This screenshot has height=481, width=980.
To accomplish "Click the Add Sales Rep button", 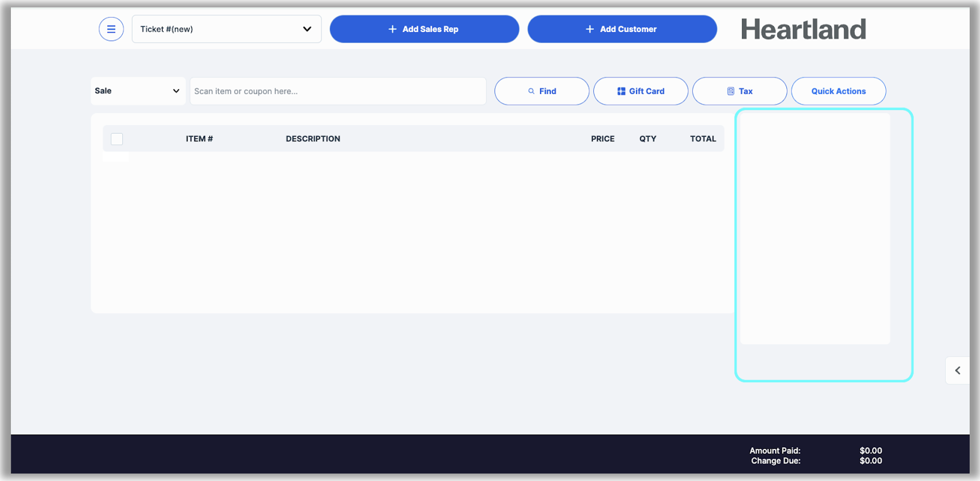I will 424,29.
